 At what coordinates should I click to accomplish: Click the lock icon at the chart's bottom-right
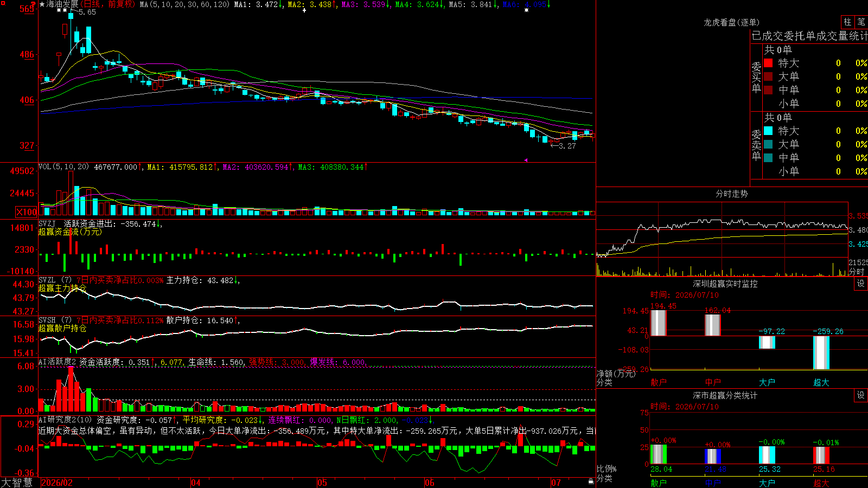591,481
